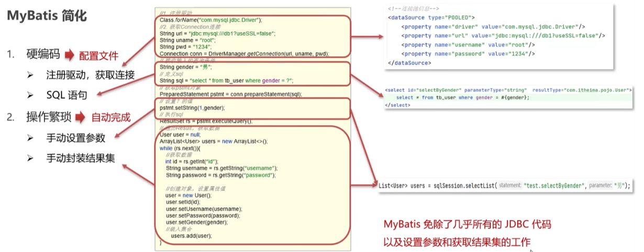Viewport: 644px width, 252px height.
Task: Click the red arrow after 硬编码
Action: (70, 55)
